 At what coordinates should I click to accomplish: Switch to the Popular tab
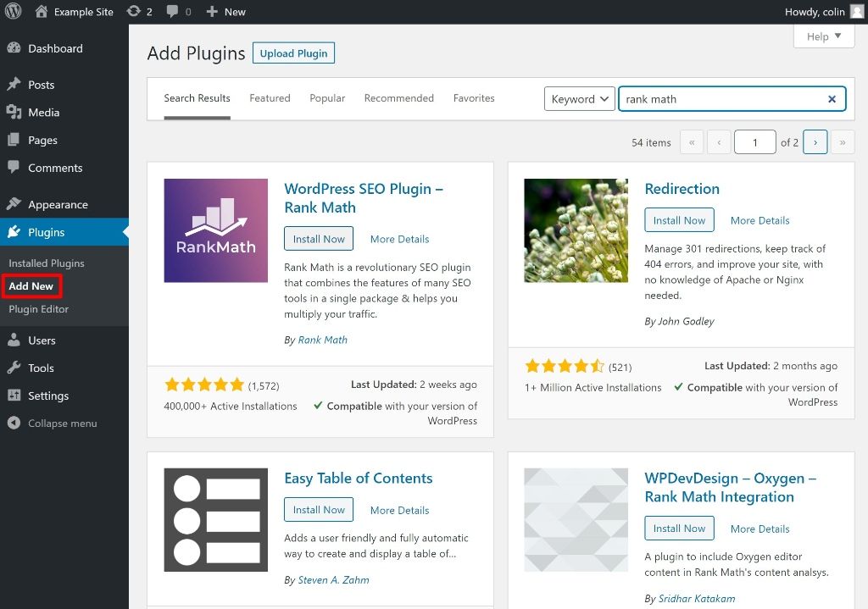[327, 98]
